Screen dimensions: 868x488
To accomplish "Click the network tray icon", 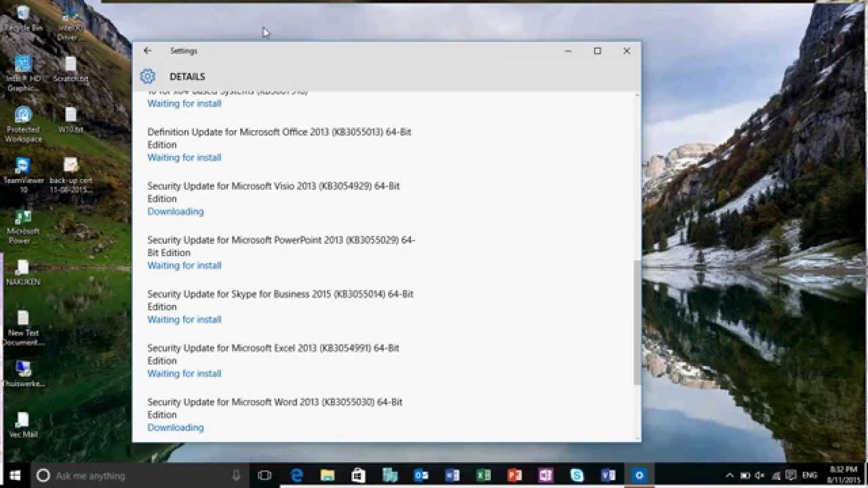I will (774, 476).
